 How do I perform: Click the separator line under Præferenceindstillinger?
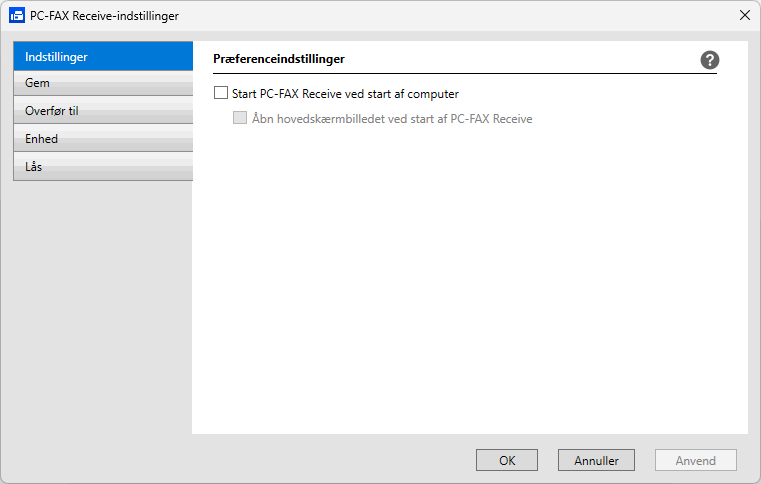point(465,74)
